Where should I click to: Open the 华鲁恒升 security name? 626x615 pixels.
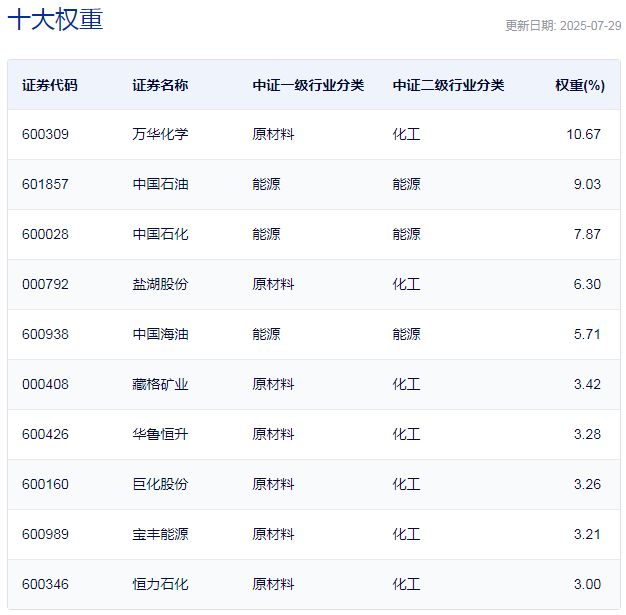pyautogui.click(x=160, y=434)
